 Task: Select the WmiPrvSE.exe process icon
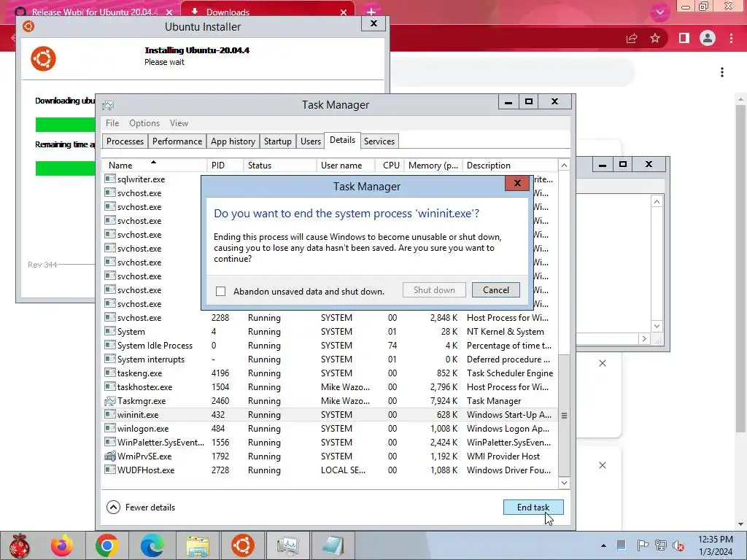[x=110, y=456]
